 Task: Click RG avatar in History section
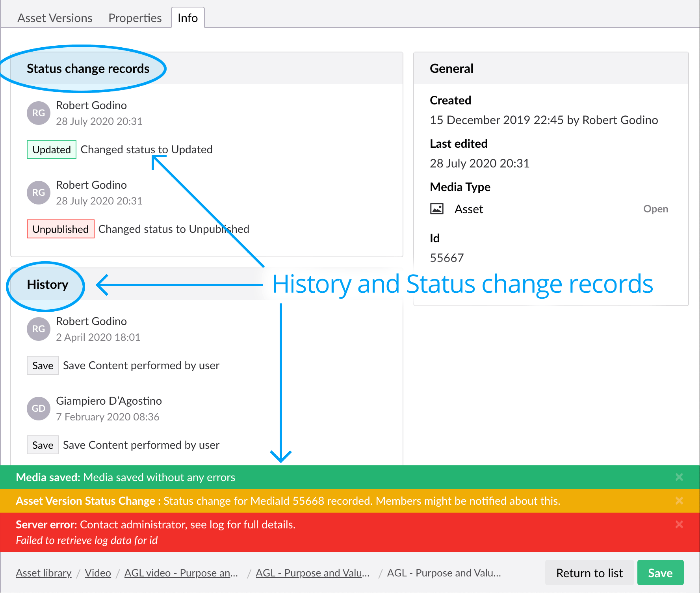[39, 329]
